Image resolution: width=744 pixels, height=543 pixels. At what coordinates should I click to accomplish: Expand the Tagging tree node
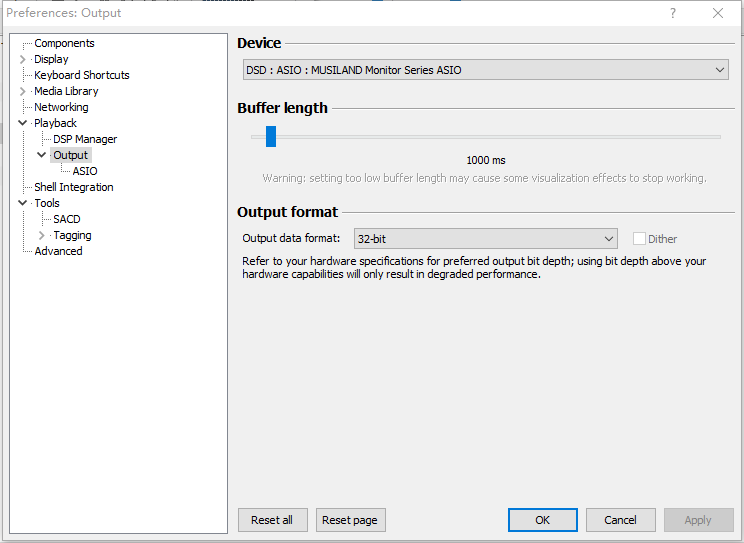coord(42,235)
